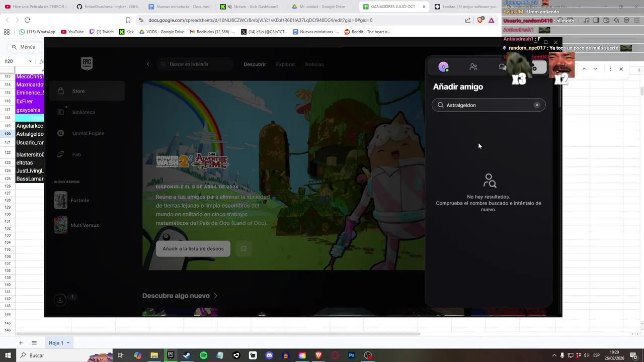
Task: Click the Epic Games logo
Action: tap(87, 64)
